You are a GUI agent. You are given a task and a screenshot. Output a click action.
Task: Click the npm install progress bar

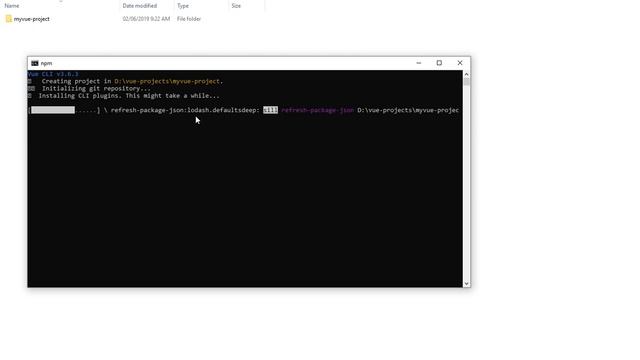pyautogui.click(x=64, y=110)
